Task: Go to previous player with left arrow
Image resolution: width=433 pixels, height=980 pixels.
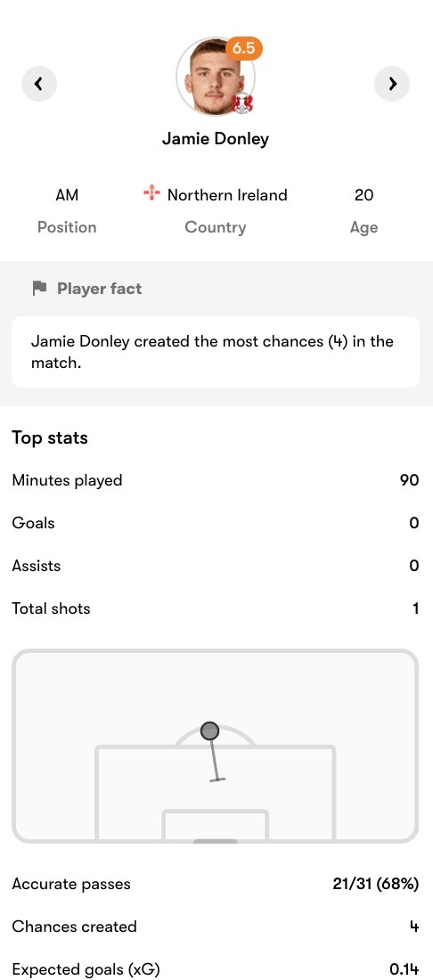Action: coord(38,83)
